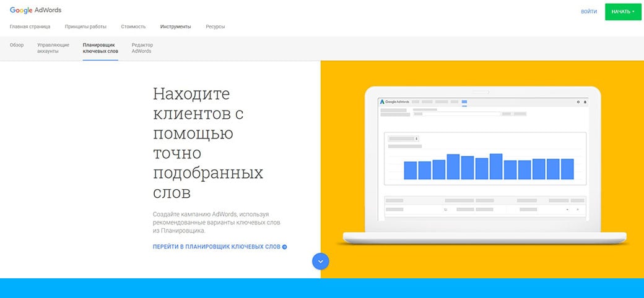644x298 pixels.
Task: Open the dropdown selector above the chart
Action: tap(403, 138)
